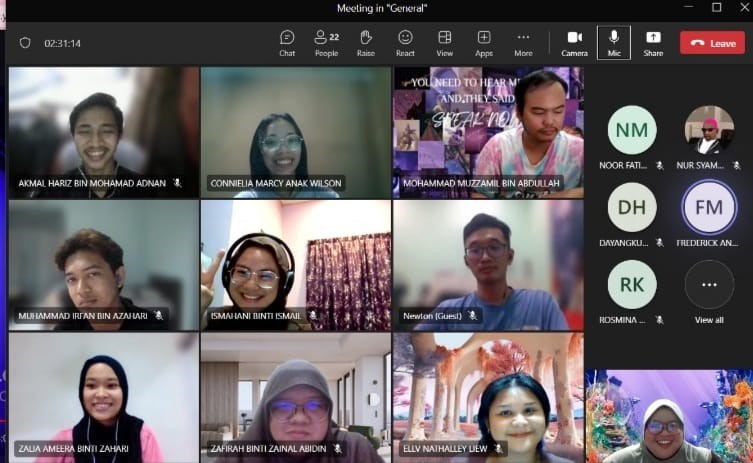Select Newton (Guest) video tile
Screen dimensions: 753x463
[488, 265]
